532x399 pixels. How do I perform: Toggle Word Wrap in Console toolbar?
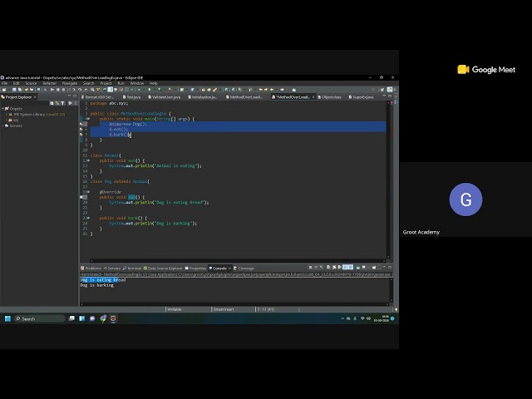(x=340, y=268)
